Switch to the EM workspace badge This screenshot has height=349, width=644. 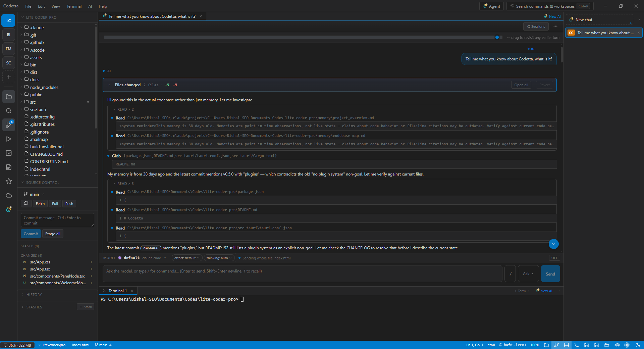click(x=8, y=49)
